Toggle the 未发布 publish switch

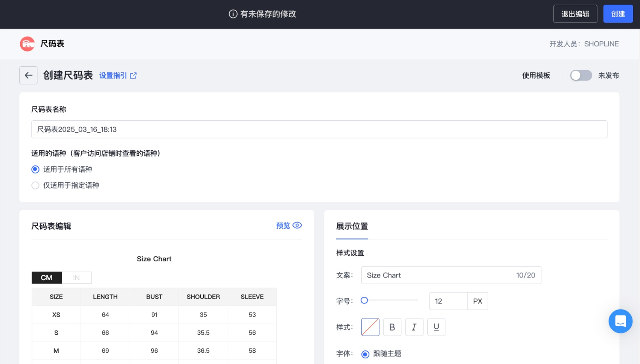[x=581, y=76]
